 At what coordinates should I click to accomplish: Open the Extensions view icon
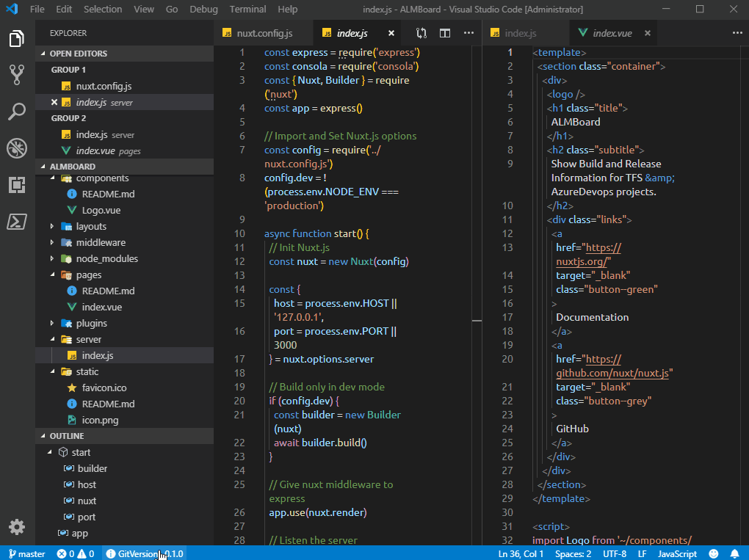(x=17, y=185)
